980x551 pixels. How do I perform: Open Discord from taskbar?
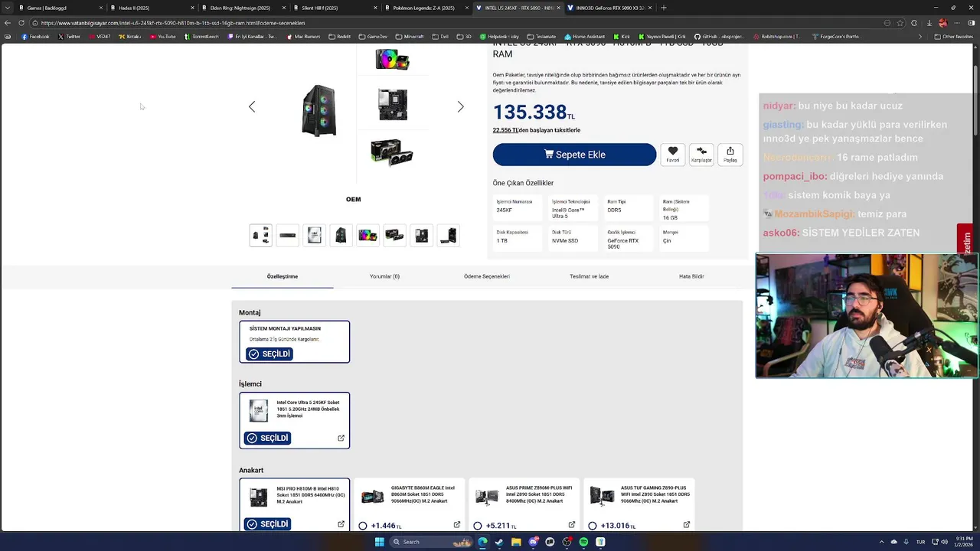533,542
